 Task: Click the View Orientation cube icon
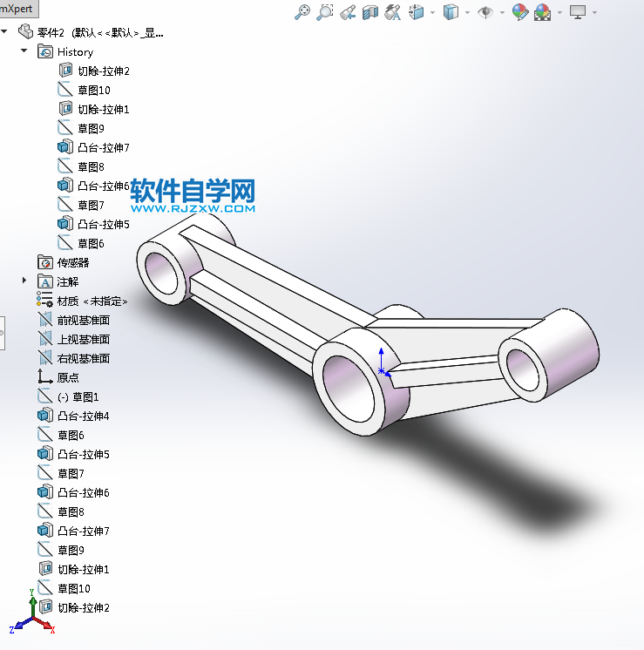pyautogui.click(x=416, y=12)
